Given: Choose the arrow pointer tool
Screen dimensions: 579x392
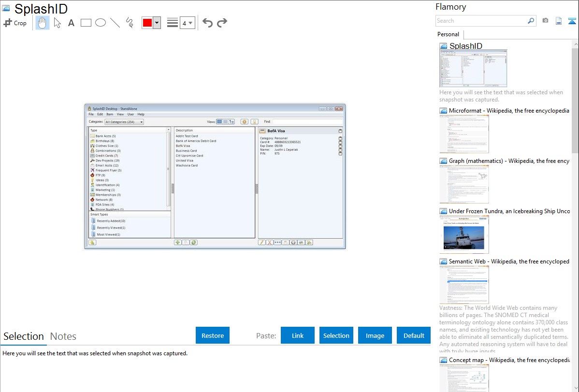Looking at the screenshot, I should tap(57, 23).
